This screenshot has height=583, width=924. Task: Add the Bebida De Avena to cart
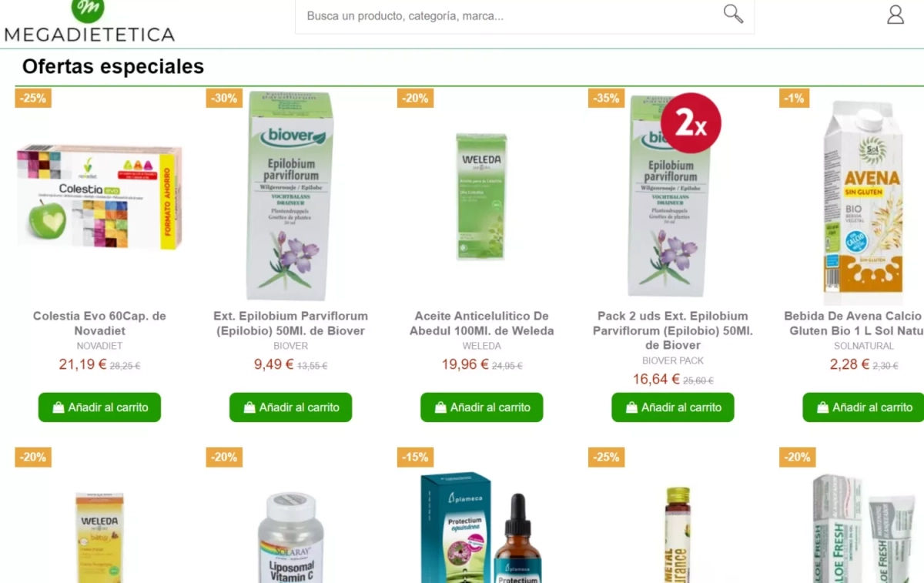863,407
